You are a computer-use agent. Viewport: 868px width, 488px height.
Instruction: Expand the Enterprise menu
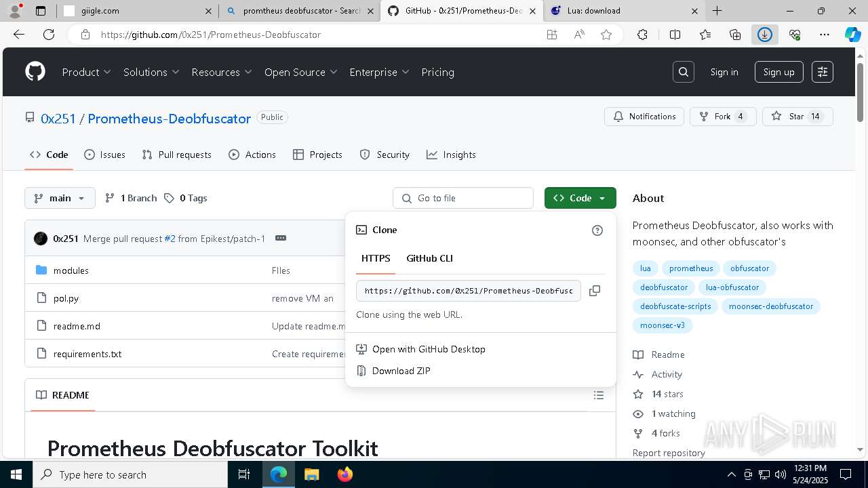379,72
